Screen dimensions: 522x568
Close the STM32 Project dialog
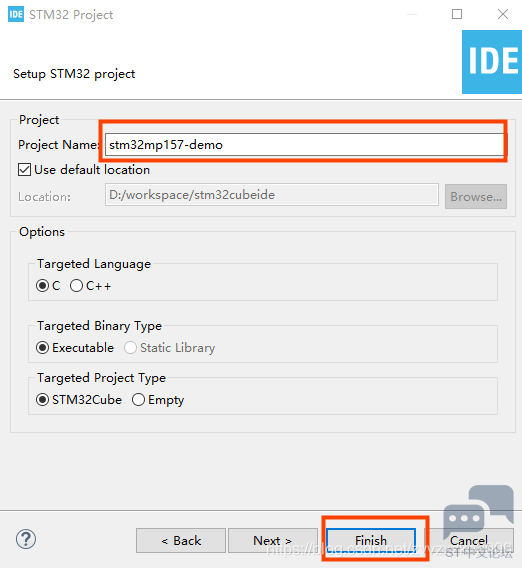click(503, 14)
